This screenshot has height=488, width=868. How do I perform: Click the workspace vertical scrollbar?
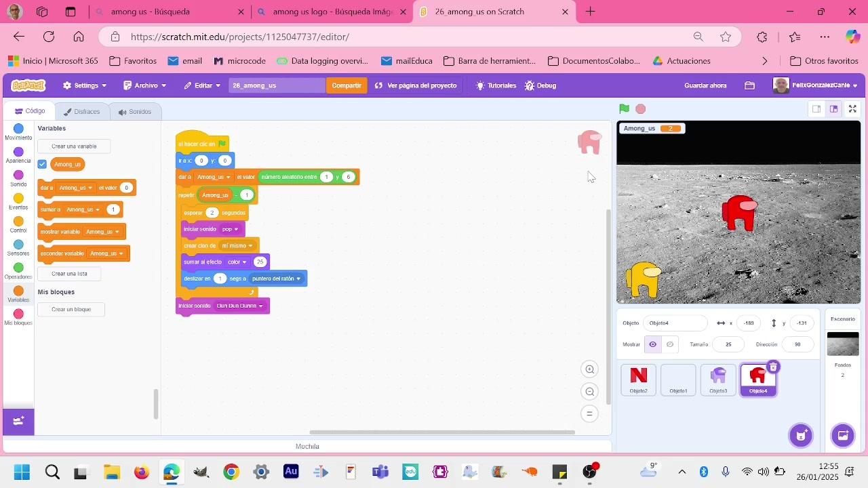(x=608, y=307)
